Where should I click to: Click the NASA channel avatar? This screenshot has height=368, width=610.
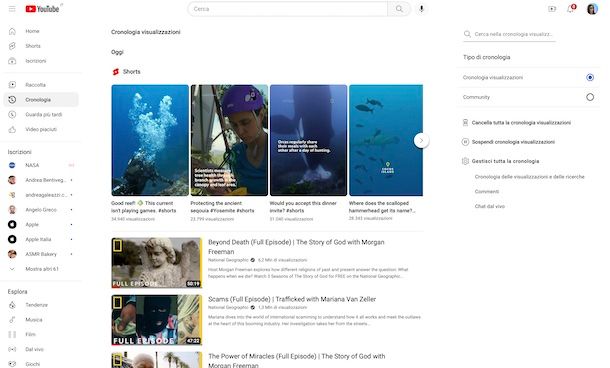(x=12, y=165)
